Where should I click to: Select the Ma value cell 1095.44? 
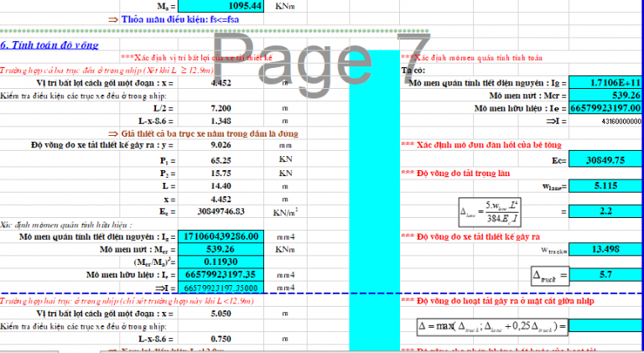coord(221,6)
